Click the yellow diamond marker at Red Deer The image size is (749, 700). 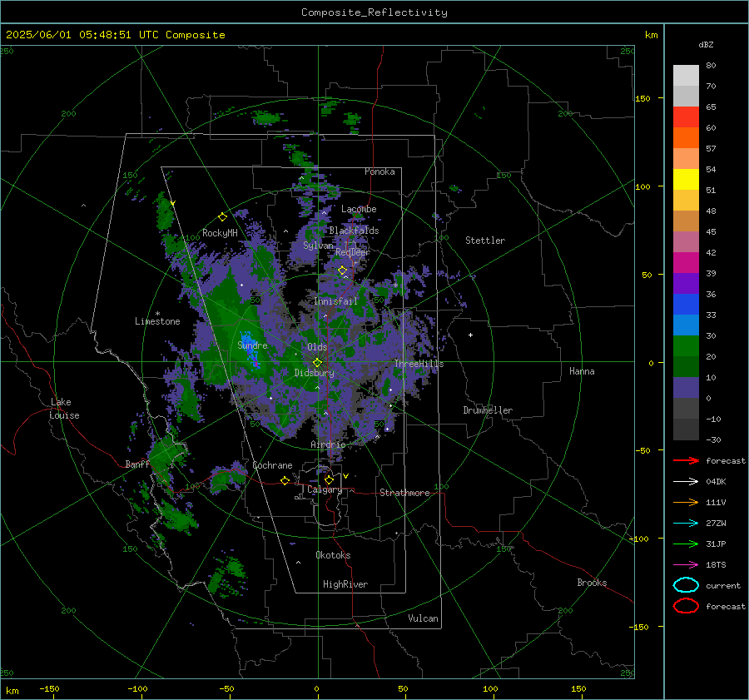[x=343, y=271]
